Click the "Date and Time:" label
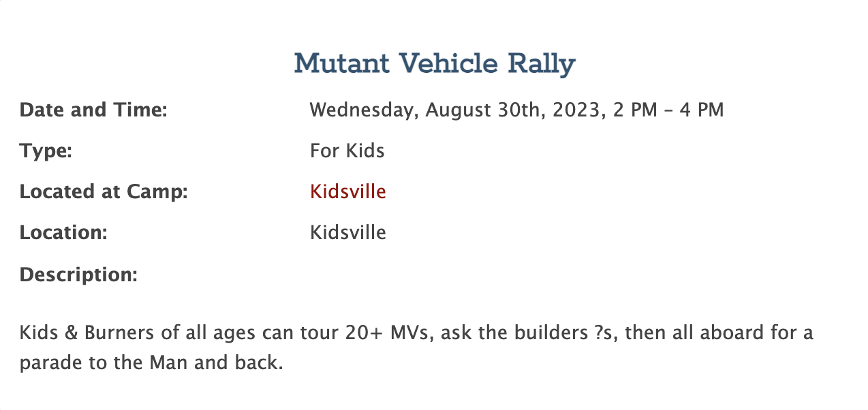 pos(93,110)
